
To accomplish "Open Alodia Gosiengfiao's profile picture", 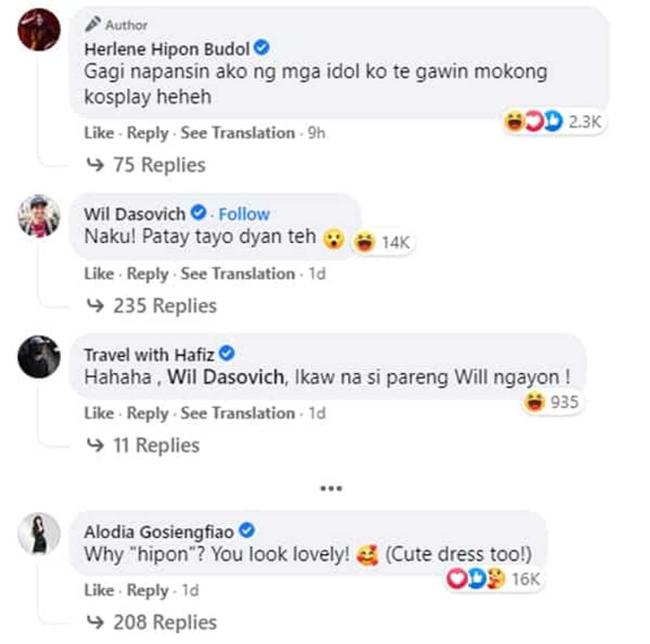I will (38, 535).
